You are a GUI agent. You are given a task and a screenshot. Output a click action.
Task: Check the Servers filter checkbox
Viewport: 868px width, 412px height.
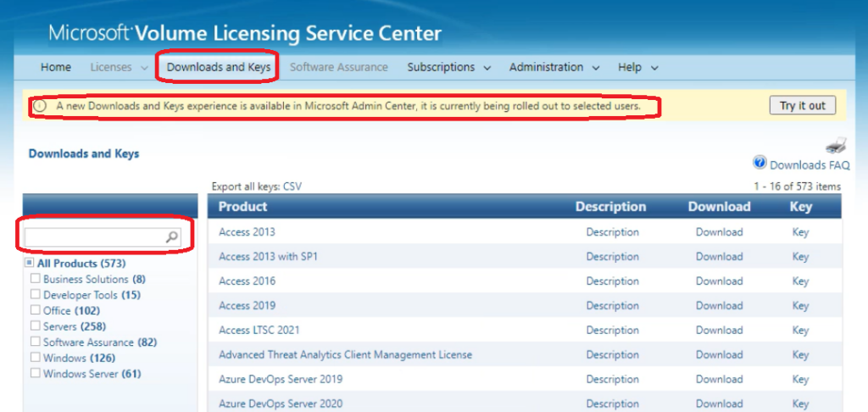[x=36, y=326]
